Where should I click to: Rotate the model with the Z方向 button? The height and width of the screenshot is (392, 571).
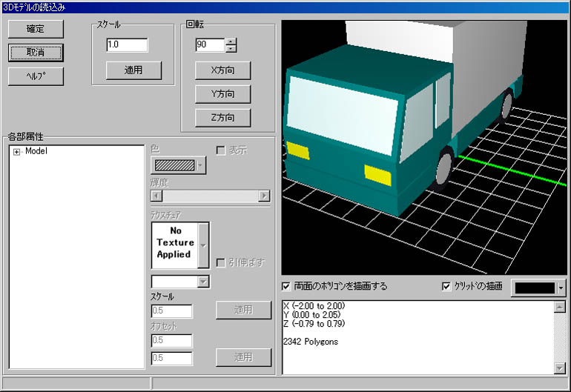222,118
